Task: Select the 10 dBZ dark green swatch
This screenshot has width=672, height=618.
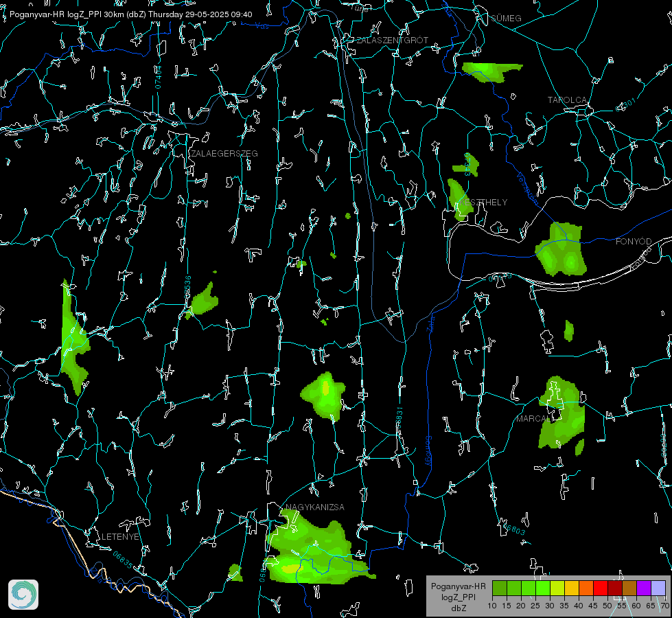Action: point(500,588)
